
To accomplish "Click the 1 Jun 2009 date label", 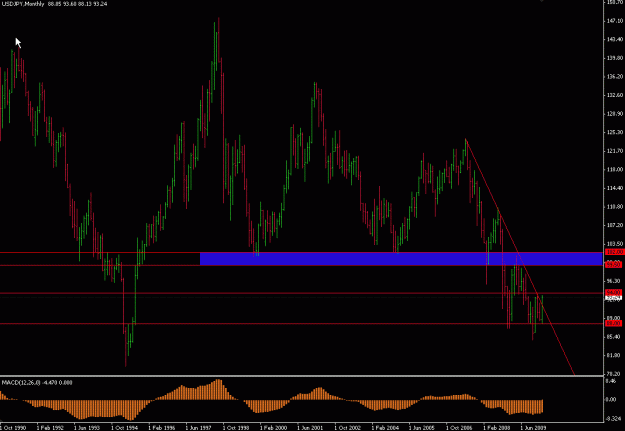I will (x=535, y=428).
